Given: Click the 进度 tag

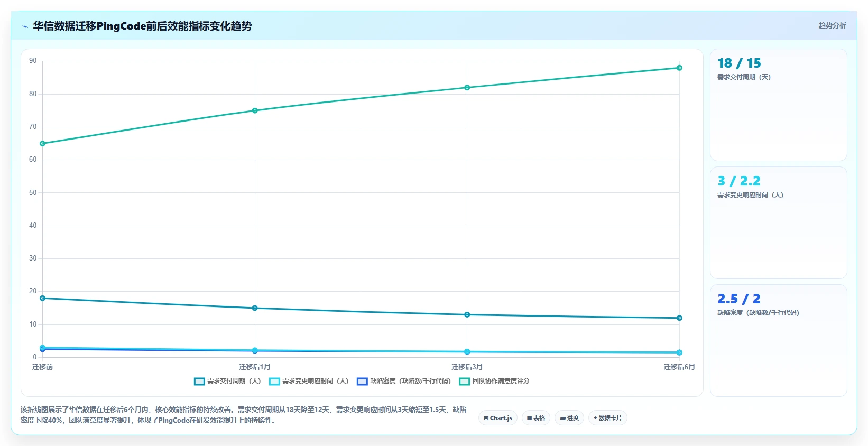Looking at the screenshot, I should click(569, 418).
